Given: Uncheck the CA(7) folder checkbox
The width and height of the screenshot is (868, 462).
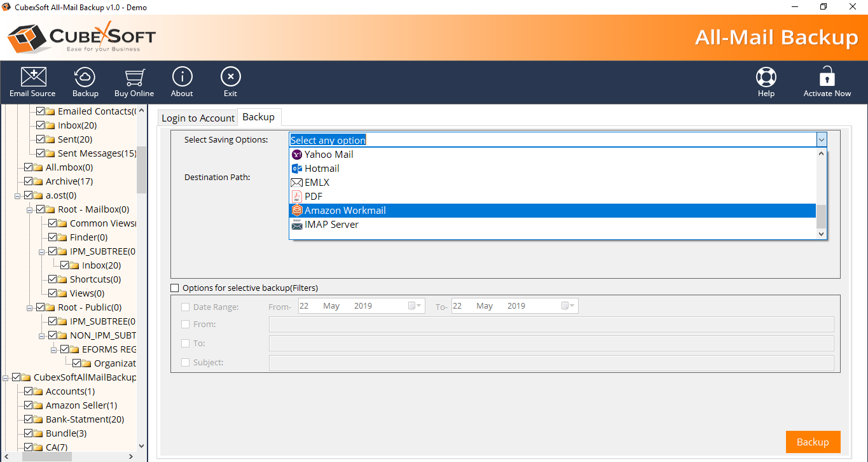Looking at the screenshot, I should pyautogui.click(x=29, y=447).
